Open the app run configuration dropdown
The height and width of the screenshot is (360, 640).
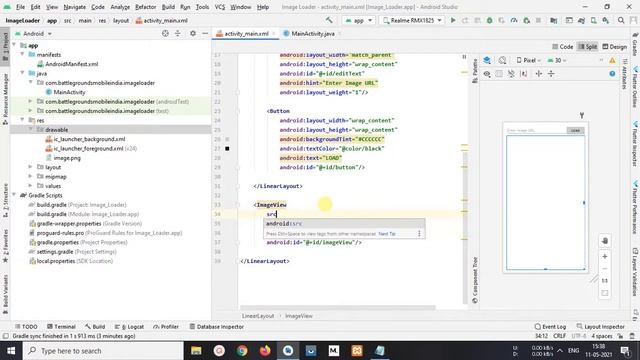point(359,20)
